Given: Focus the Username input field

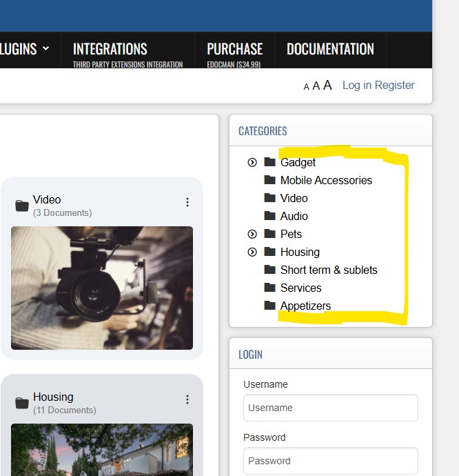Looking at the screenshot, I should [331, 408].
